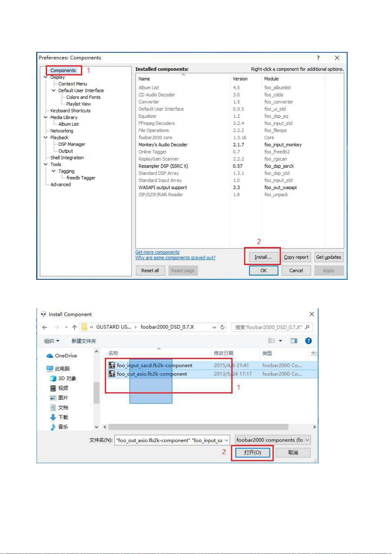Open DSP Manager page
The height and width of the screenshot is (554, 392).
coord(72,144)
